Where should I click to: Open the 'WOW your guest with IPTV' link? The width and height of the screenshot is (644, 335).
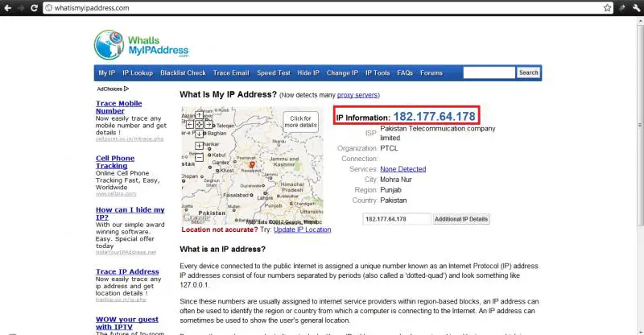tap(127, 323)
